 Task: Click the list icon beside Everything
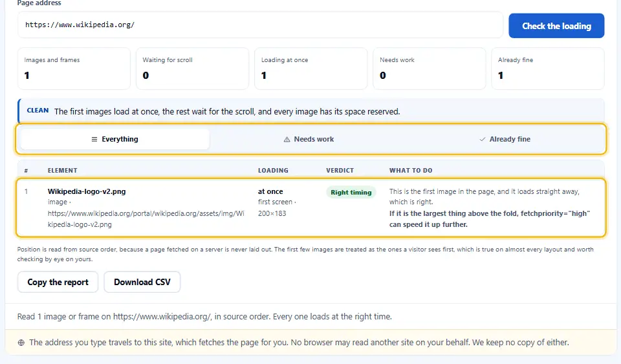pyautogui.click(x=94, y=139)
